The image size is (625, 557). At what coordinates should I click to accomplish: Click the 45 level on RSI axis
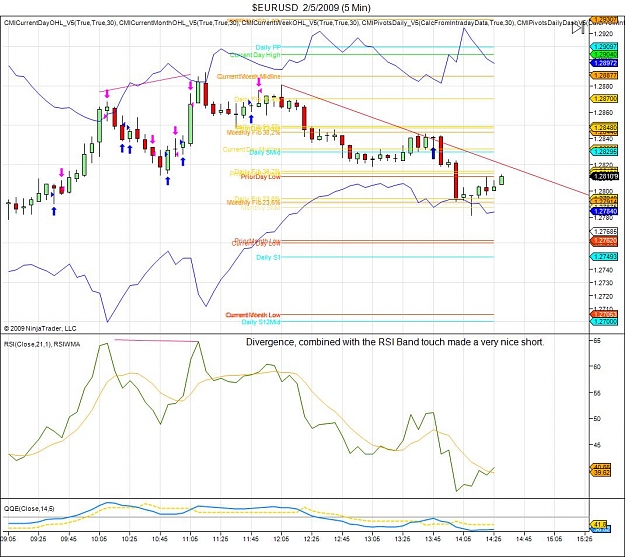597,445
